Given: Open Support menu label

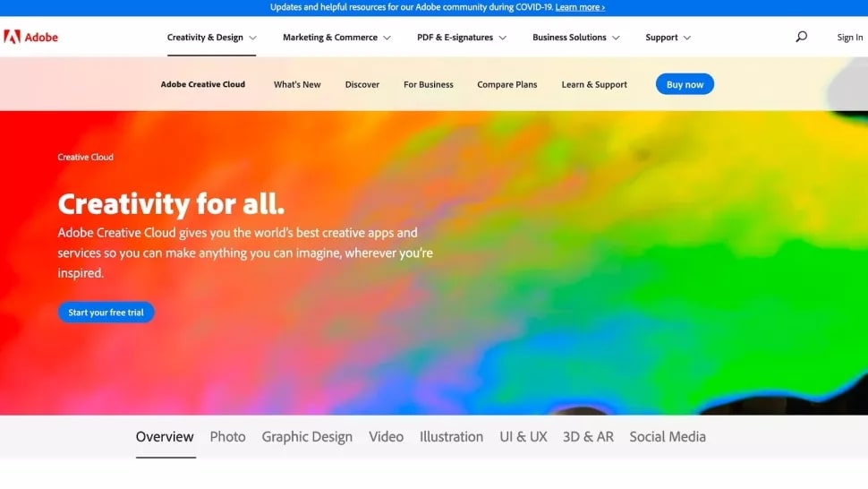Looking at the screenshot, I should click(x=661, y=37).
